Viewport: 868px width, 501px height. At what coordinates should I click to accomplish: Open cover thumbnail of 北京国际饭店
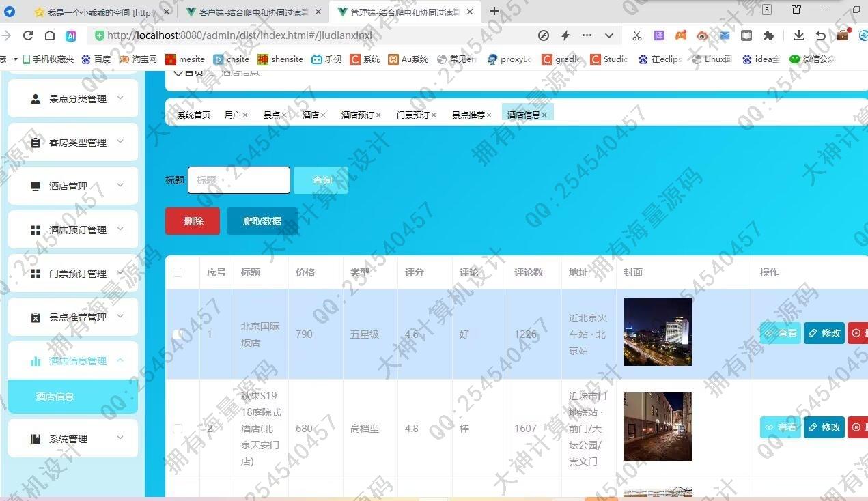click(658, 332)
